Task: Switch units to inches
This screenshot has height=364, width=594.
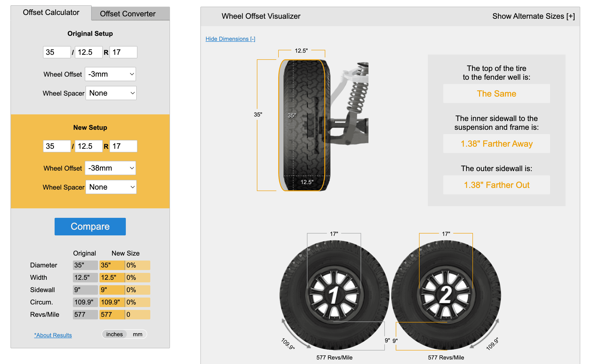Action: pos(114,334)
